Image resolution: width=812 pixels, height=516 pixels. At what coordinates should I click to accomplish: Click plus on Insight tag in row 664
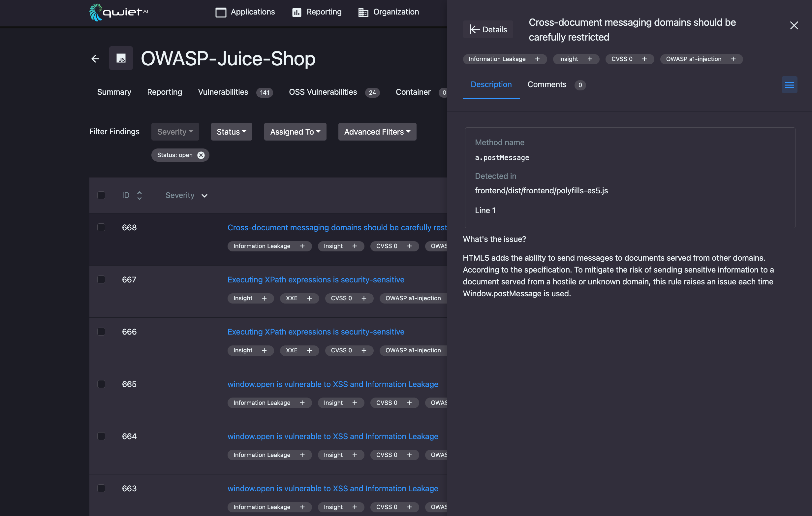[355, 455]
